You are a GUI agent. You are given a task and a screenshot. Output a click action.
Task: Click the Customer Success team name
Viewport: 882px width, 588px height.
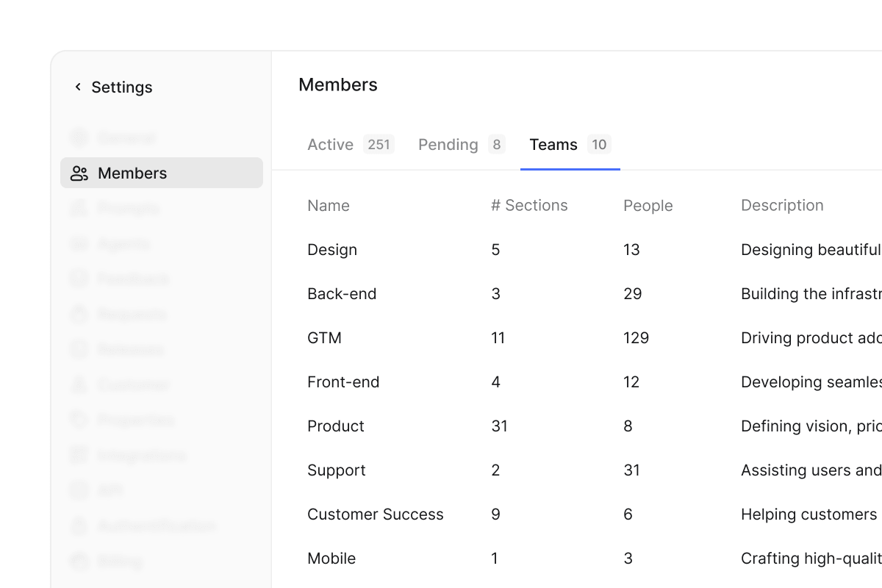375,514
